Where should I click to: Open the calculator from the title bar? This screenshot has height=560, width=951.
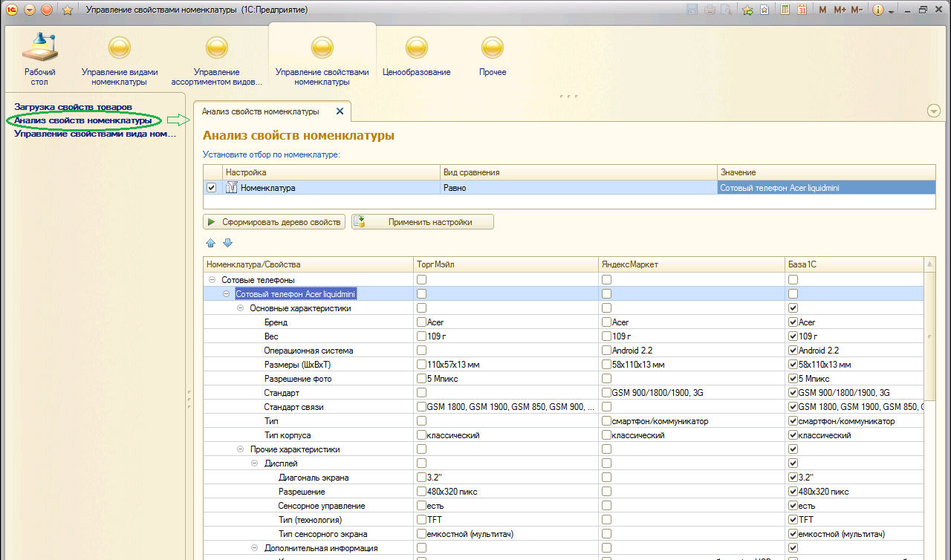(x=785, y=10)
